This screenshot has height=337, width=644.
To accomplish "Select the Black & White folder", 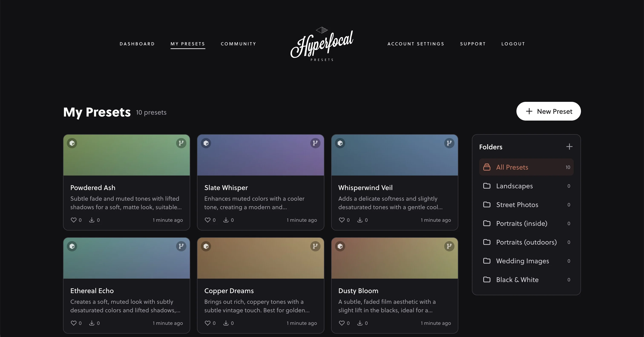I will point(517,280).
